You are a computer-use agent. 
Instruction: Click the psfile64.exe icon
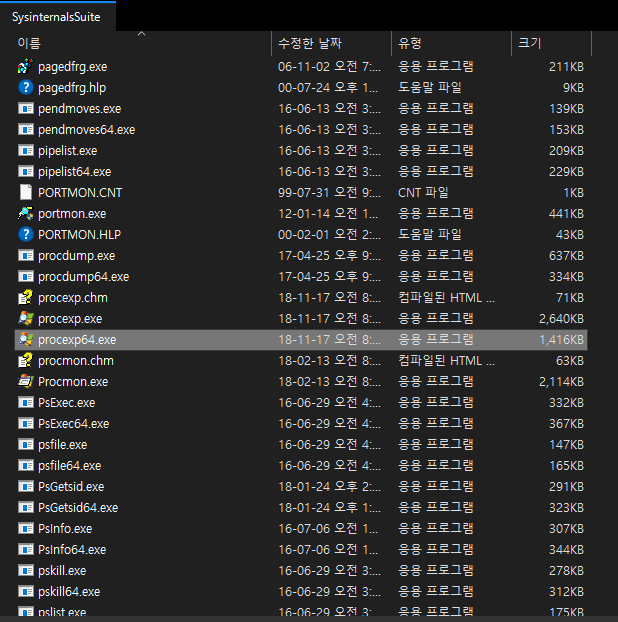click(26, 466)
